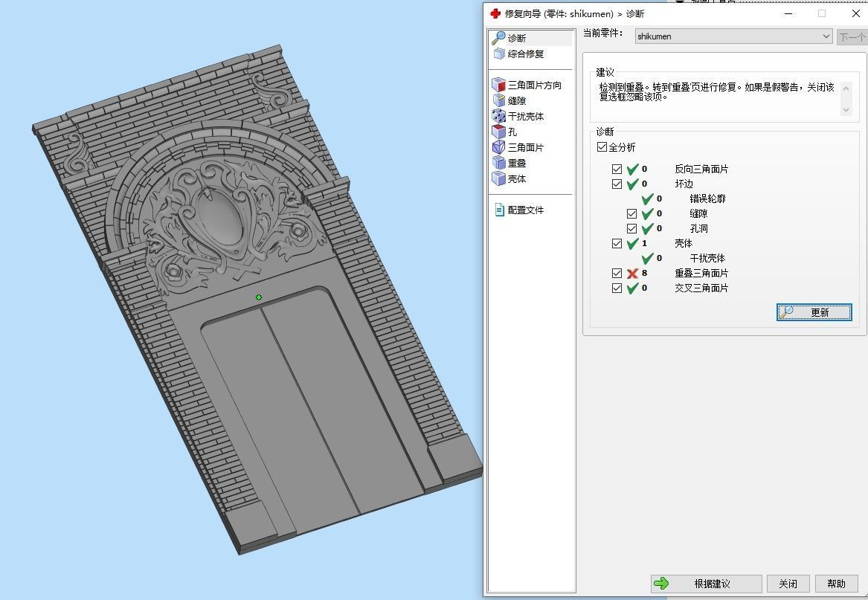The image size is (868, 600).
Task: Click the green check status for 交叉三角面片
Action: [633, 288]
